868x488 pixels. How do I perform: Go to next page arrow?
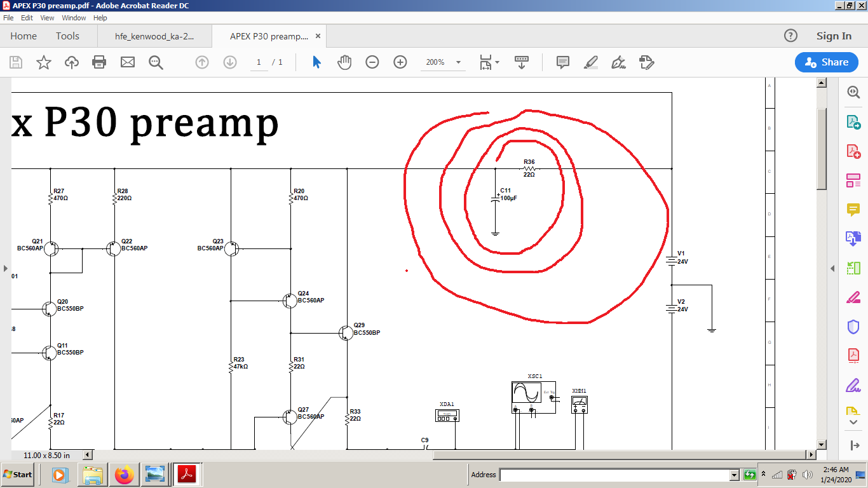point(230,62)
